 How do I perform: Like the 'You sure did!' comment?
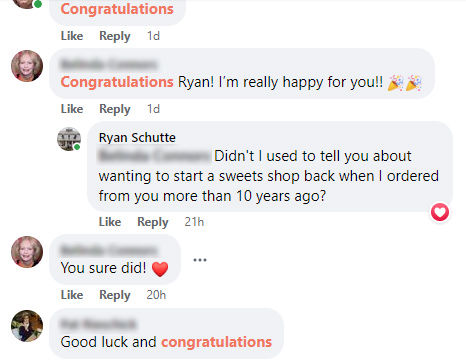(x=72, y=295)
